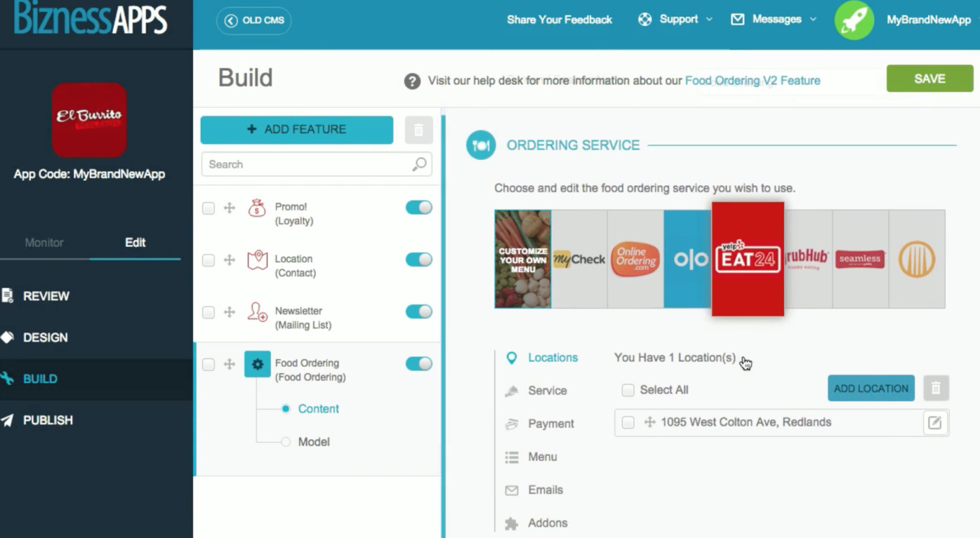
Task: Check the Newsletter feature checkbox
Action: 208,312
